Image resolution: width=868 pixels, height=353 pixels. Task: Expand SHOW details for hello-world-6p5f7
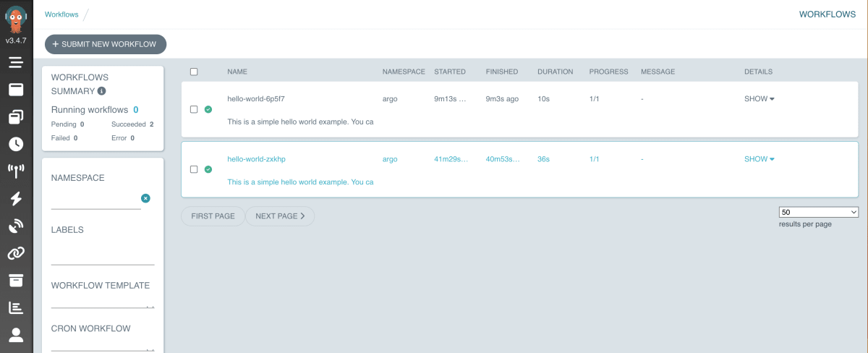point(759,98)
